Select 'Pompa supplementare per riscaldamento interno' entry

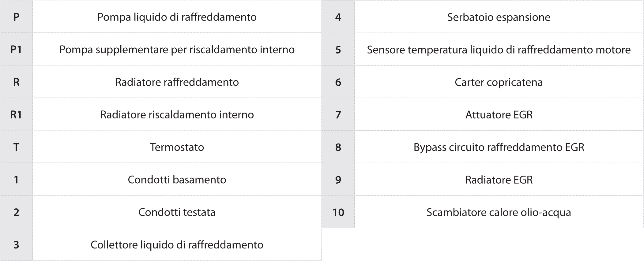(x=177, y=49)
